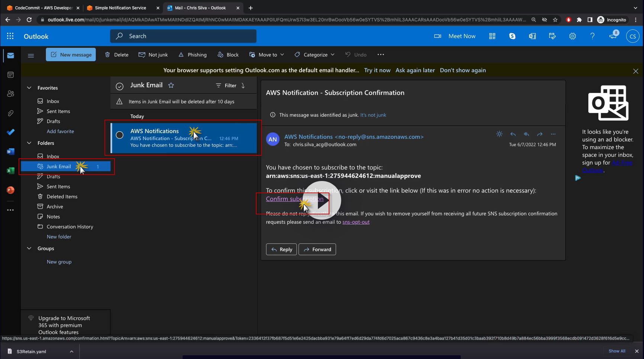Compose with the New message button
This screenshot has width=644, height=359.
71,55
